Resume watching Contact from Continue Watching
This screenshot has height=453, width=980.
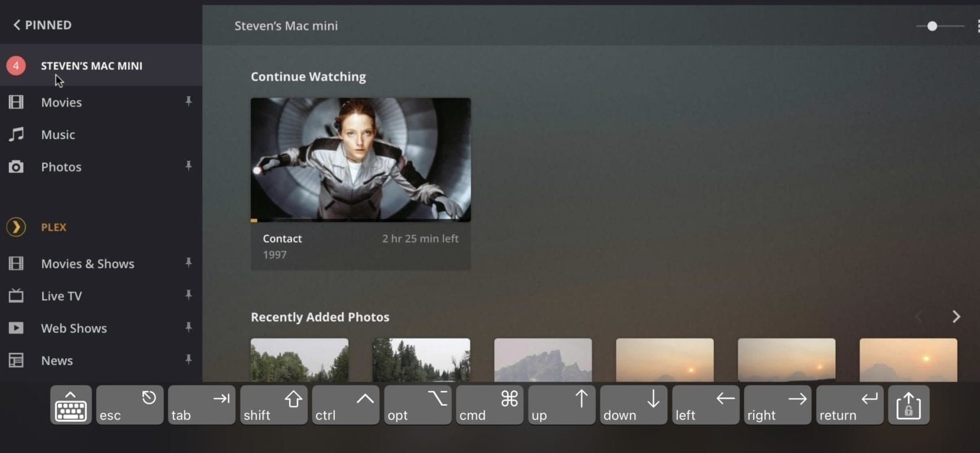(360, 160)
